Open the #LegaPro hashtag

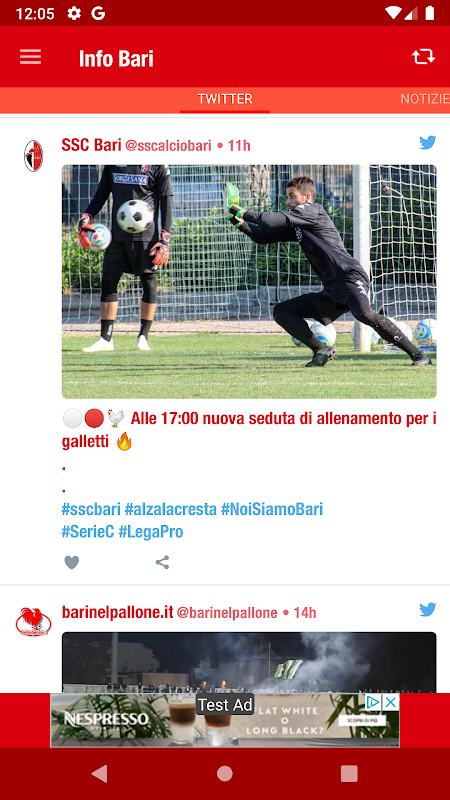pos(151,532)
